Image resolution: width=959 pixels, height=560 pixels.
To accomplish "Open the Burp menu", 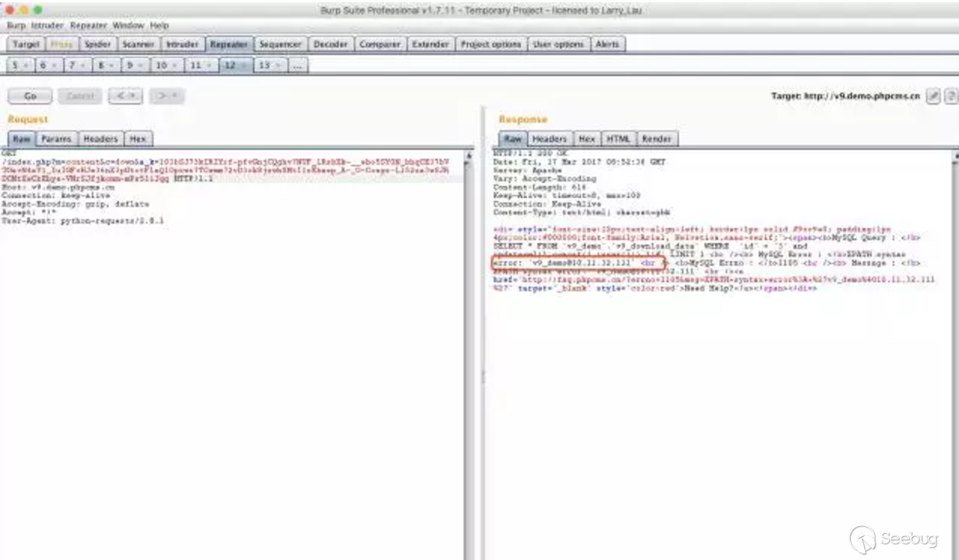I will coord(16,25).
